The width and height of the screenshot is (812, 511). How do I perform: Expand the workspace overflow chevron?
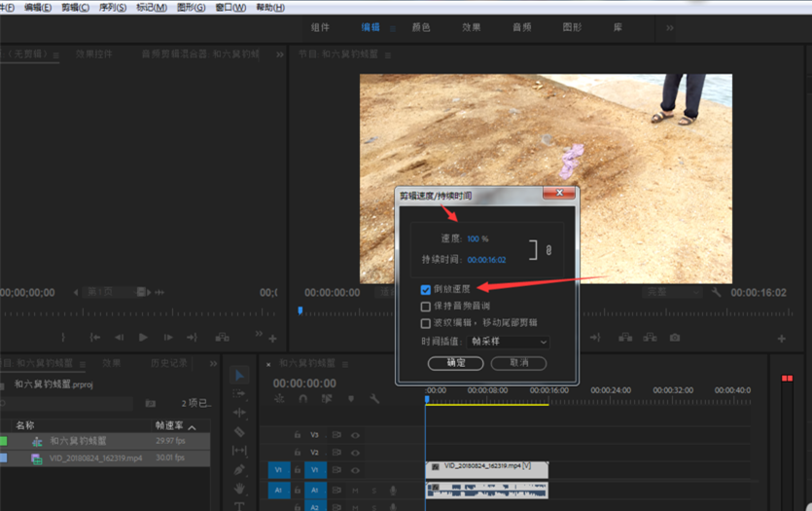[669, 28]
